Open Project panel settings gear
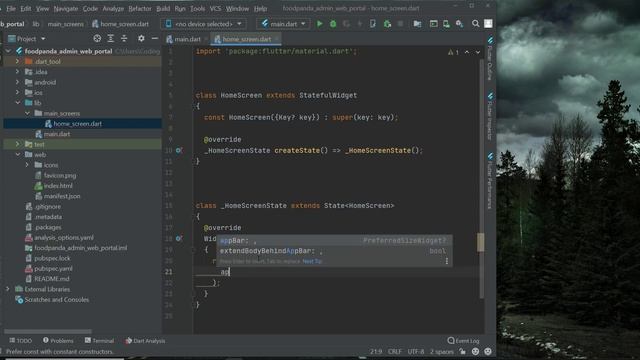The image size is (640, 360). click(x=141, y=38)
